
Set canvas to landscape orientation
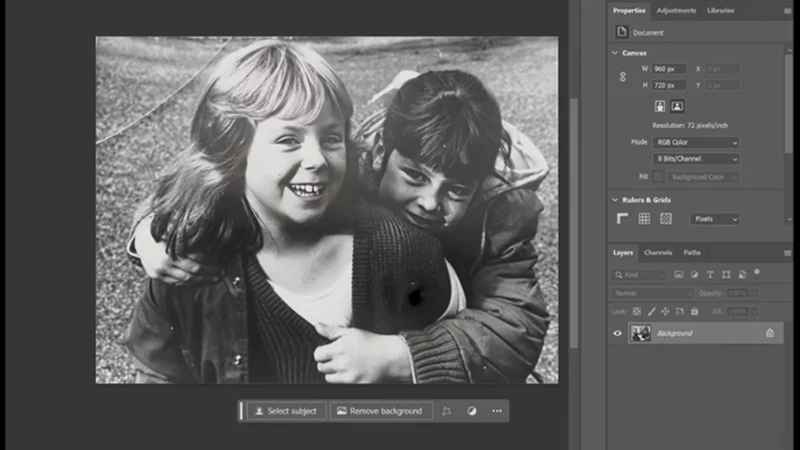pos(677,106)
